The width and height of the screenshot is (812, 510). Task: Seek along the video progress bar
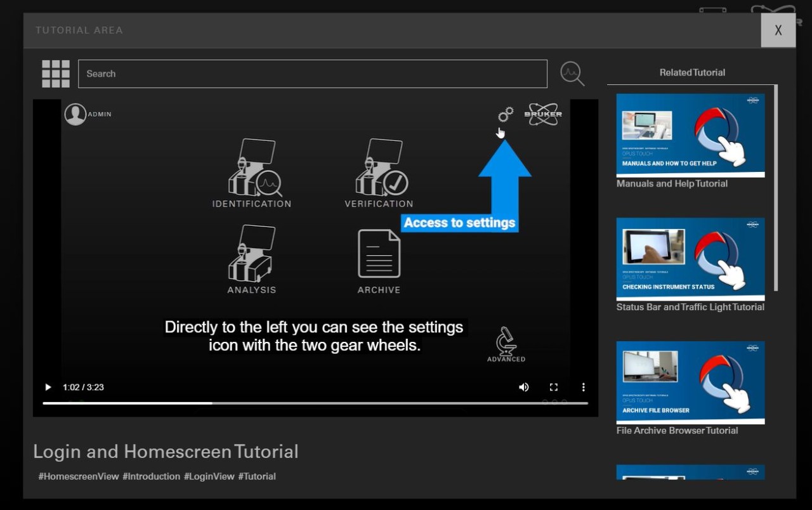pyautogui.click(x=315, y=403)
